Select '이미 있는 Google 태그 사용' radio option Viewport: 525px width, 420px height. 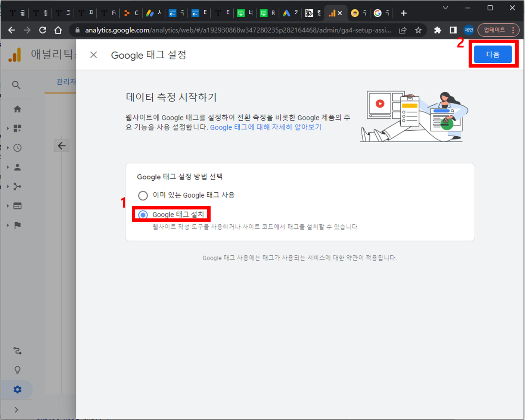(x=143, y=195)
